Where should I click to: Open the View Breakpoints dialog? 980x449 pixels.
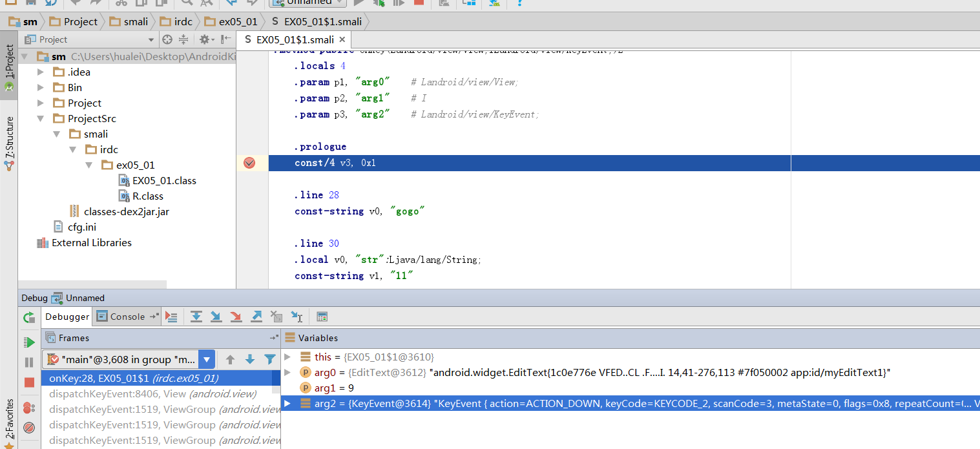(29, 408)
